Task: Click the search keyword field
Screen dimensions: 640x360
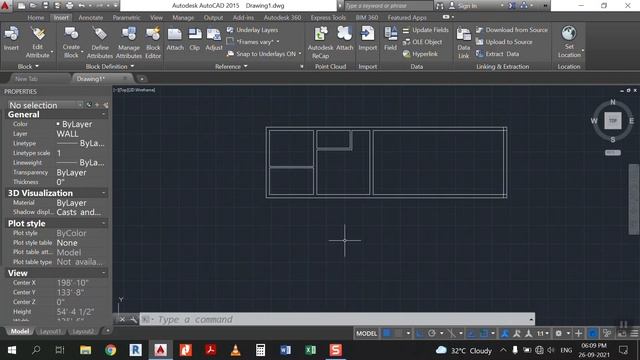Action: [x=389, y=6]
